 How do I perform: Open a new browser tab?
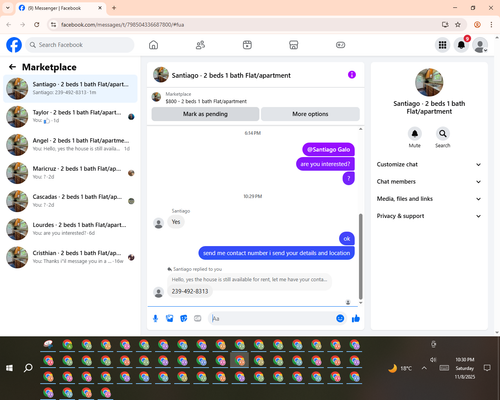point(114,8)
